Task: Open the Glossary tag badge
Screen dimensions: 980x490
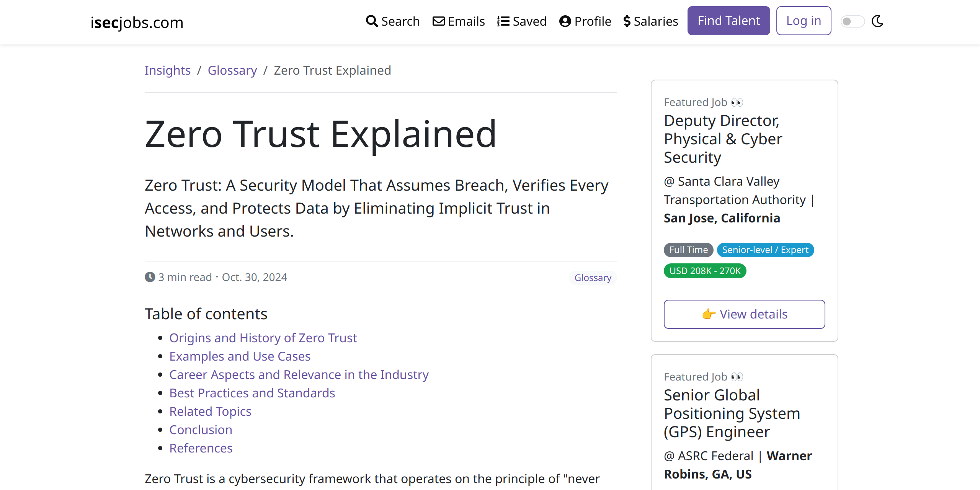Action: pos(593,278)
